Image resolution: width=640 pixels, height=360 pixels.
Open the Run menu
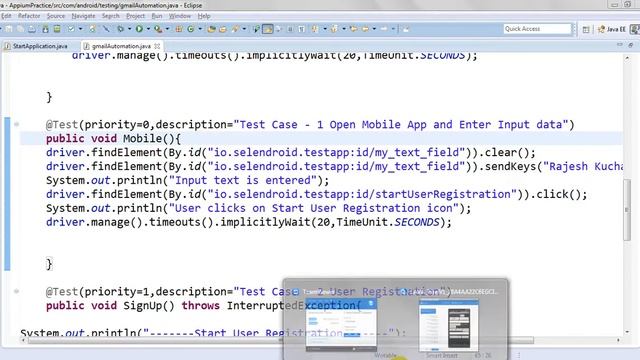[x=157, y=16]
